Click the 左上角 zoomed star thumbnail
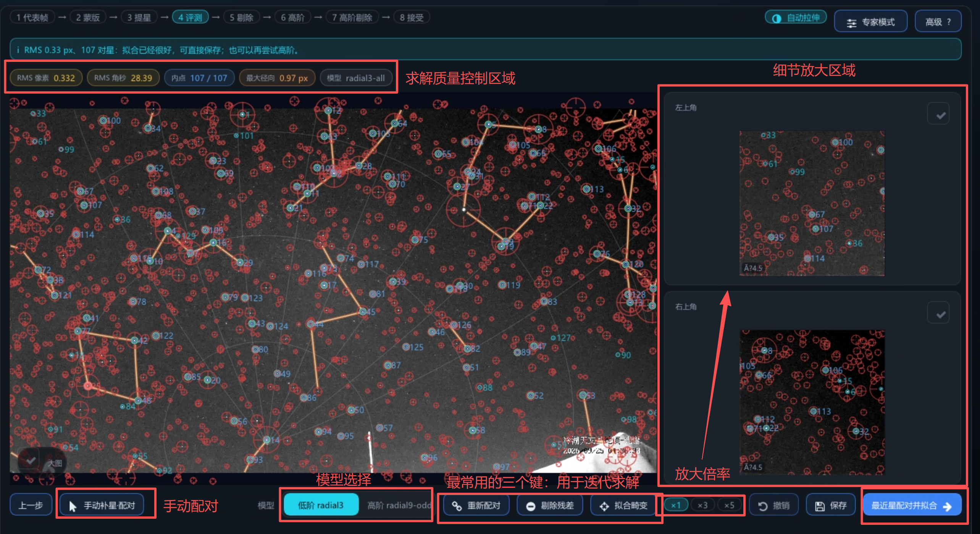The width and height of the screenshot is (980, 534). [x=812, y=203]
